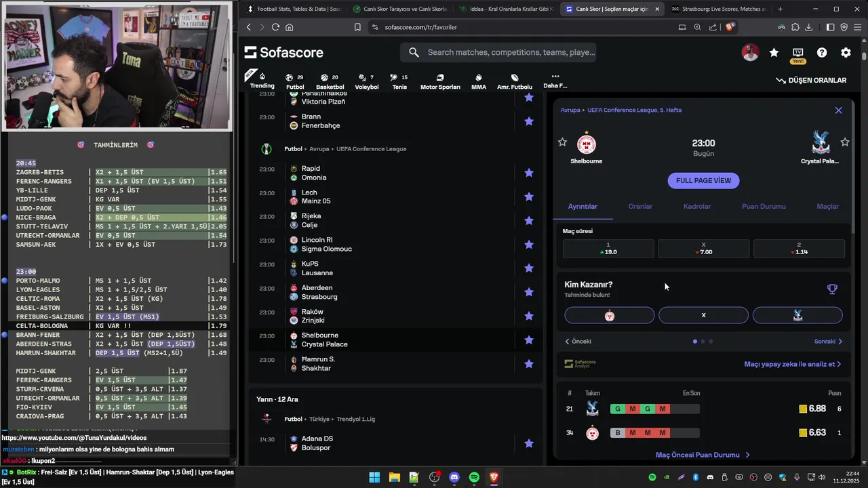Open Sofascore settings gear
The image size is (868, 488).
846,53
